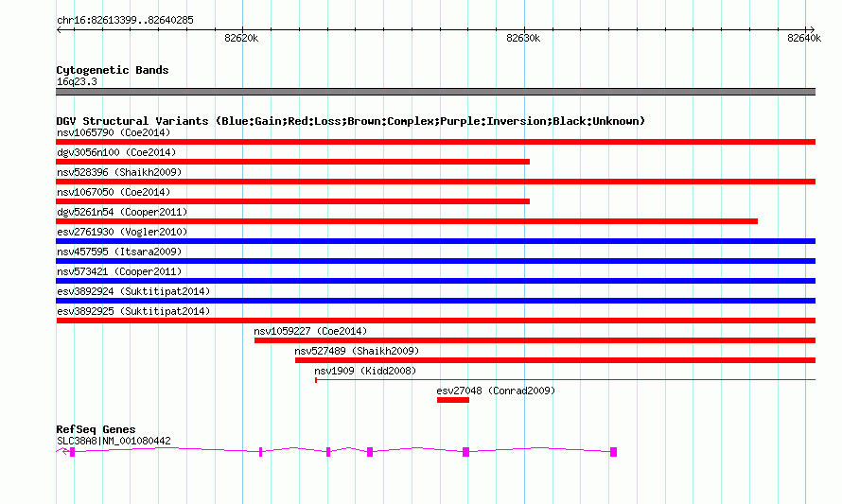
Task: Click the Cytogenetic Bands track title
Action: pyautogui.click(x=113, y=70)
